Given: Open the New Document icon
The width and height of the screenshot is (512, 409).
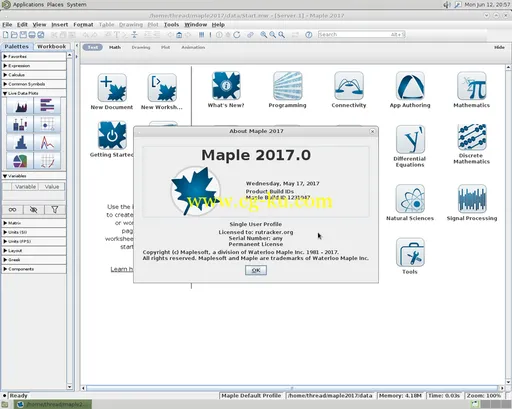Looking at the screenshot, I should click(112, 88).
